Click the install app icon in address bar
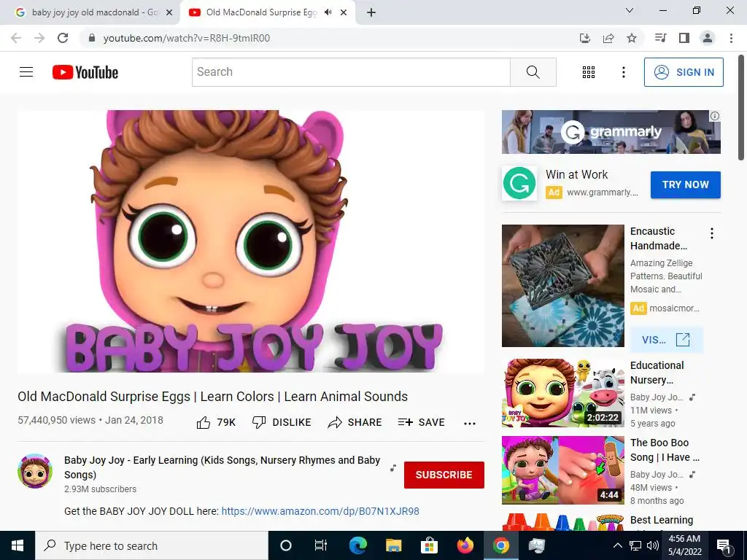This screenshot has height=560, width=747. 585,38
